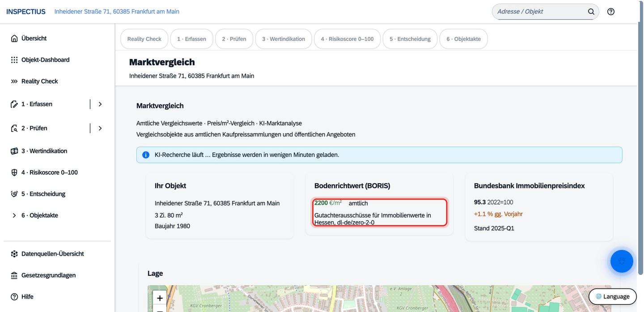The height and width of the screenshot is (312, 644).
Task: Open the 3 · Wertindikation tab
Action: [x=284, y=39]
